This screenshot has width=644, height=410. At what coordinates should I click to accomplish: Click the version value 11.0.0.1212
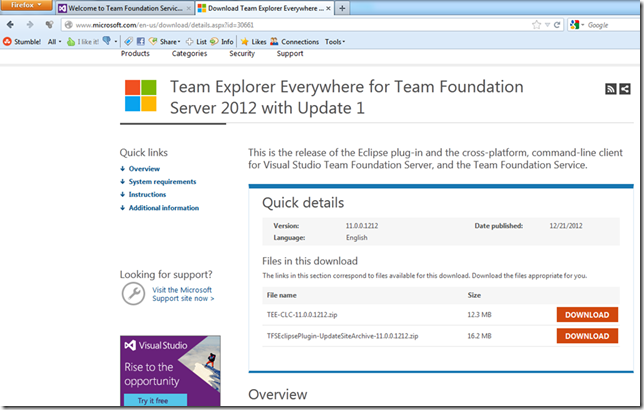[361, 226]
